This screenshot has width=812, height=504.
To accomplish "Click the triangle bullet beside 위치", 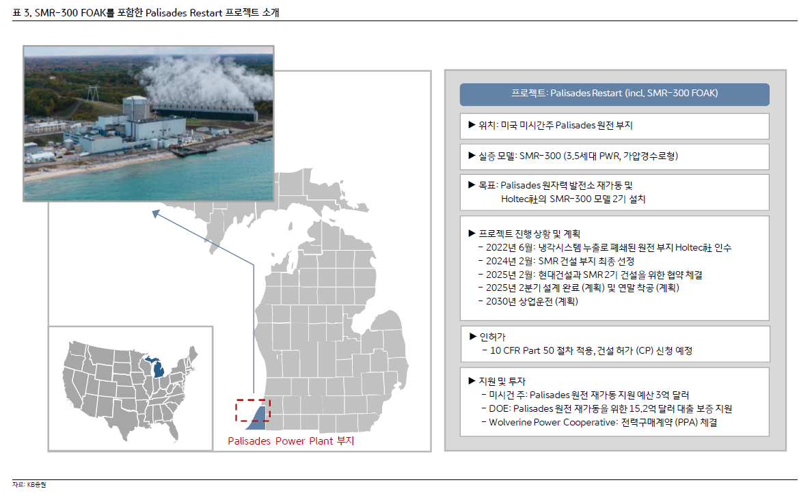I will [x=472, y=126].
